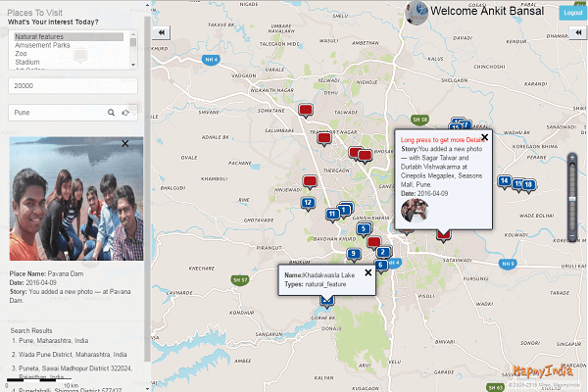The width and height of the screenshot is (588, 392).
Task: Click the search magnifier icon beside Pune
Action: [112, 114]
